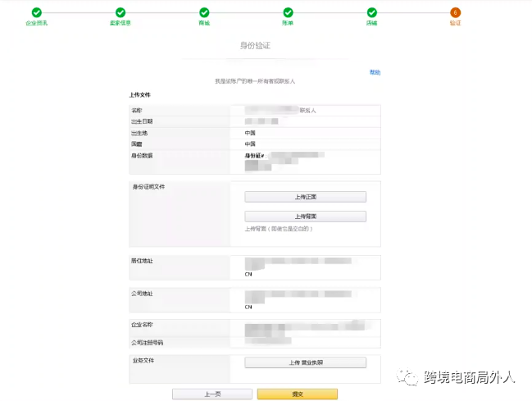The width and height of the screenshot is (532, 401).
Task: Click the 我是该账户的唯一所有者或联系人 text
Action: point(255,81)
